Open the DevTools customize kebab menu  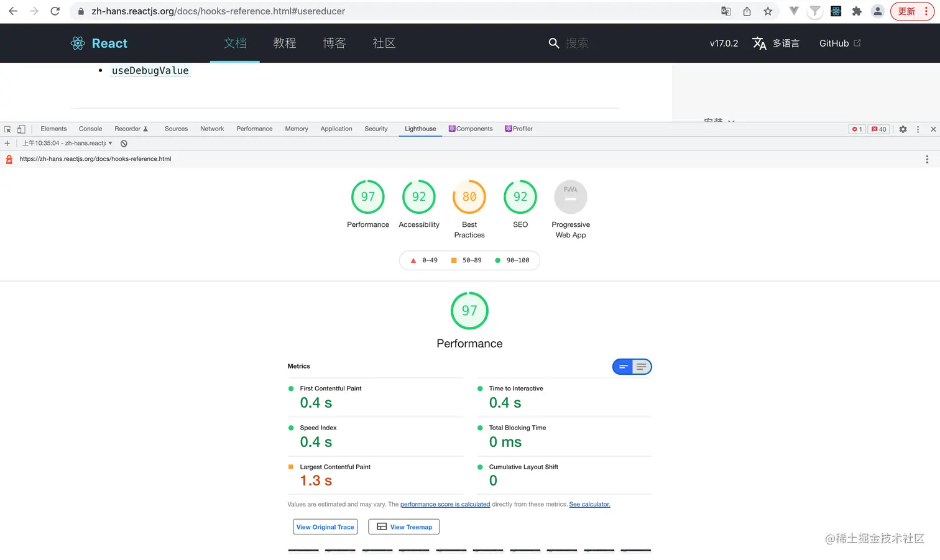918,129
